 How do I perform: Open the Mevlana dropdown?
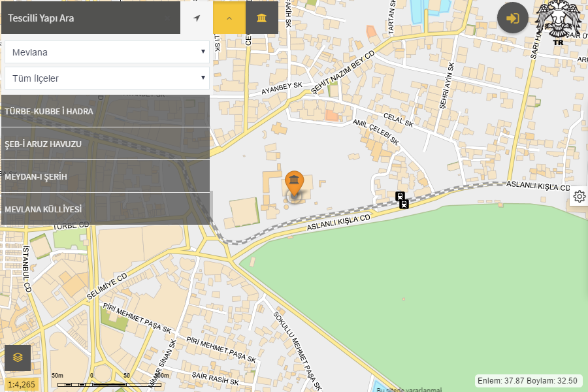coord(107,52)
